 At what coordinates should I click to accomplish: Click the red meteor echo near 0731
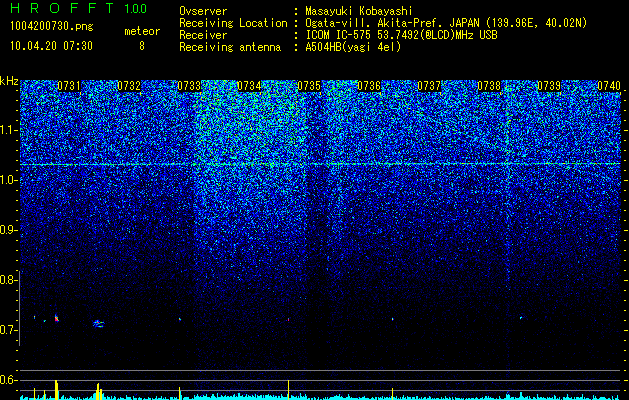(57, 318)
